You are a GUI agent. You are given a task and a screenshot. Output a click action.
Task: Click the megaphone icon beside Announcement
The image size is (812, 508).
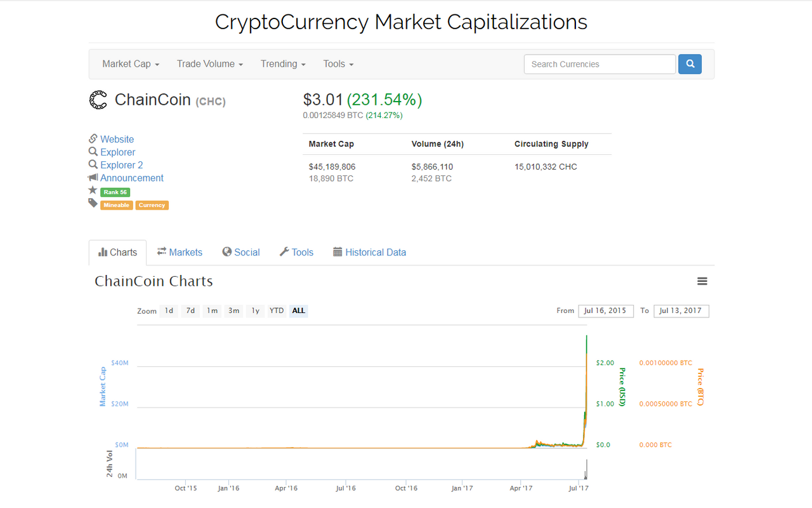(93, 178)
